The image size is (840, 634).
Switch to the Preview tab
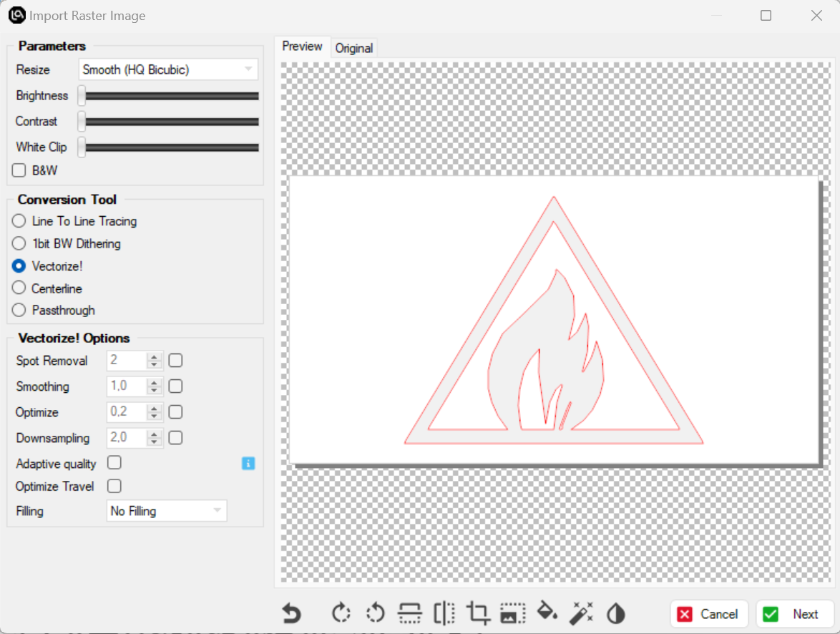302,47
